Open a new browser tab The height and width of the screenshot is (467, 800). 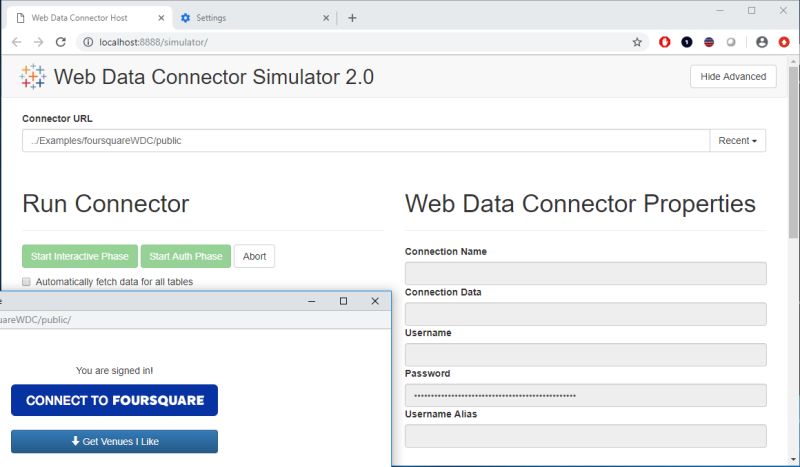click(x=352, y=18)
